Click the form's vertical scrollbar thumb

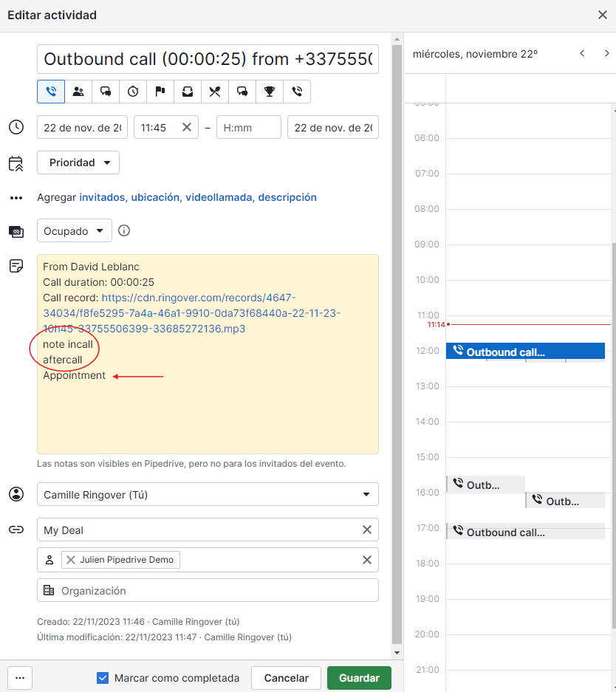pos(397,344)
